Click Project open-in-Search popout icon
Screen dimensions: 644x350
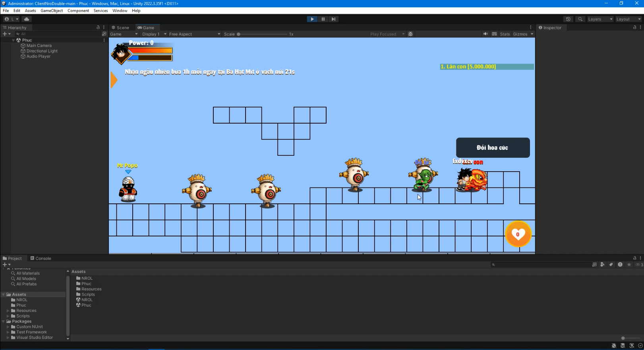point(594,265)
